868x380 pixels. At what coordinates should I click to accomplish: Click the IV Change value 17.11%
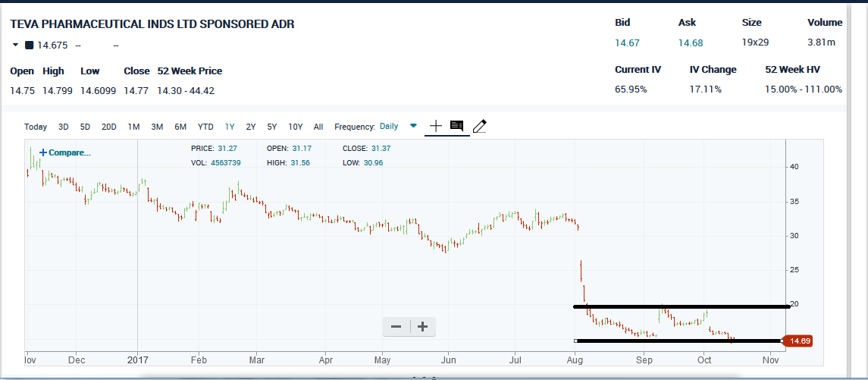[706, 90]
